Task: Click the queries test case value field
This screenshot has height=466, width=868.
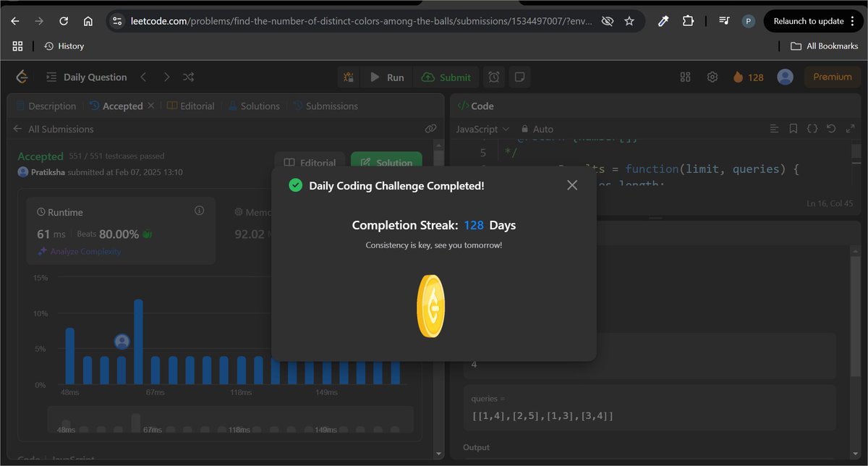Action: (x=650, y=409)
